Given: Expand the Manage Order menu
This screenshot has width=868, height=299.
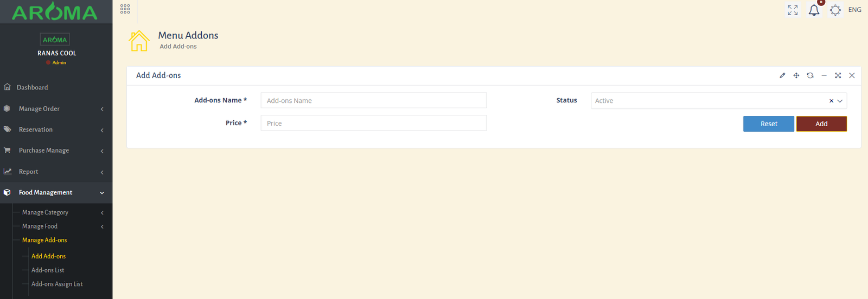Looking at the screenshot, I should 39,109.
